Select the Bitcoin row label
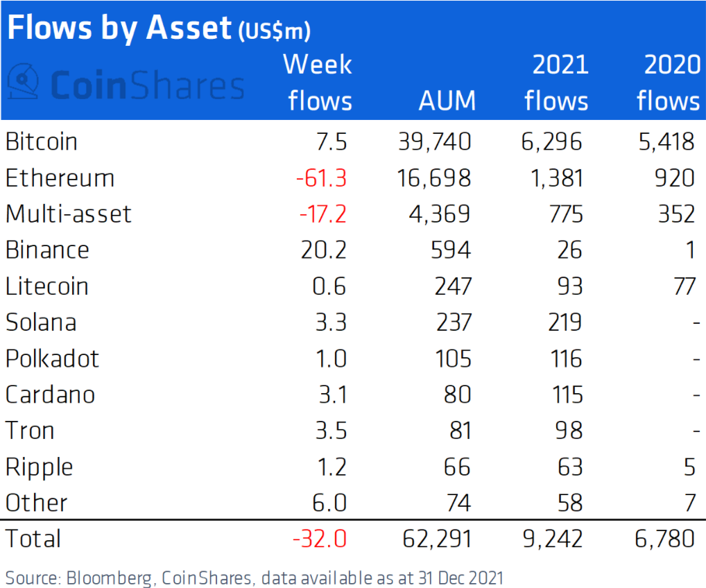 point(41,141)
